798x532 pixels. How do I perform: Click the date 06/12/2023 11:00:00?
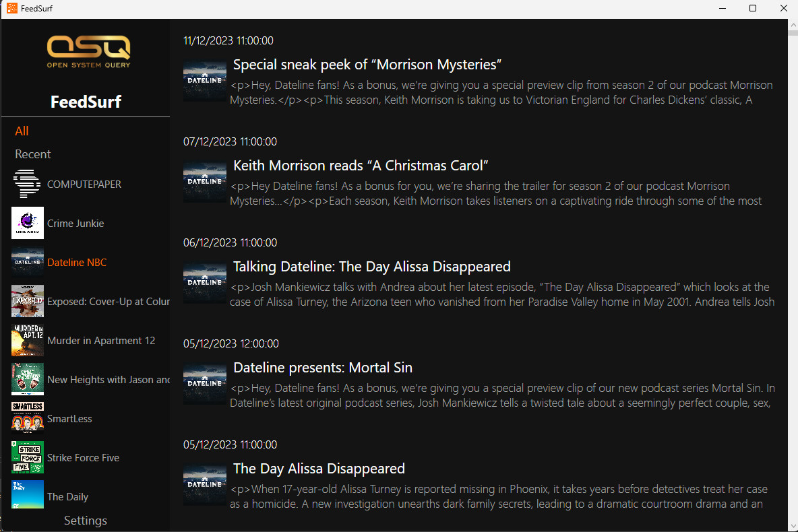[x=230, y=242]
